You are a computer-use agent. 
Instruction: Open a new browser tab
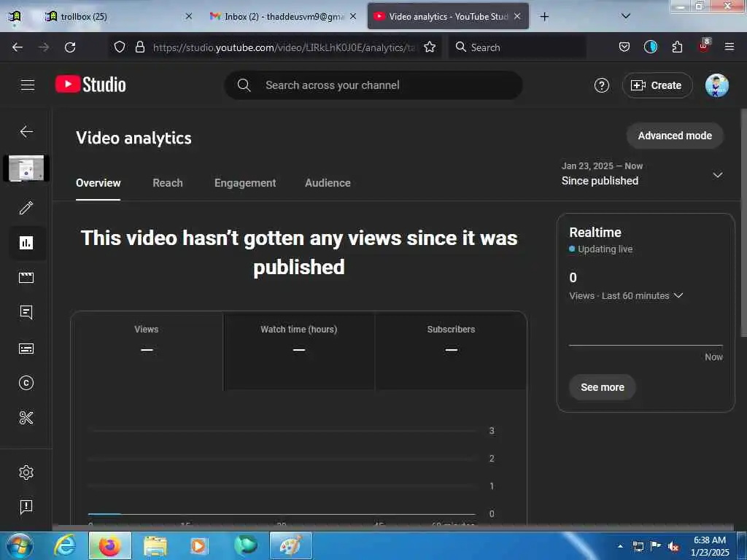point(544,17)
